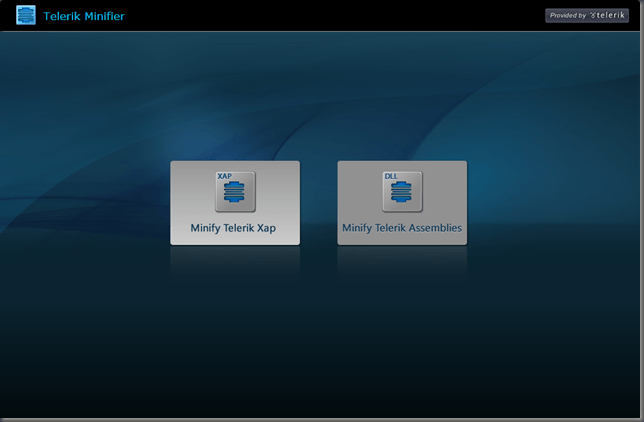Open the Minify Telerik Assemblies option

point(402,203)
